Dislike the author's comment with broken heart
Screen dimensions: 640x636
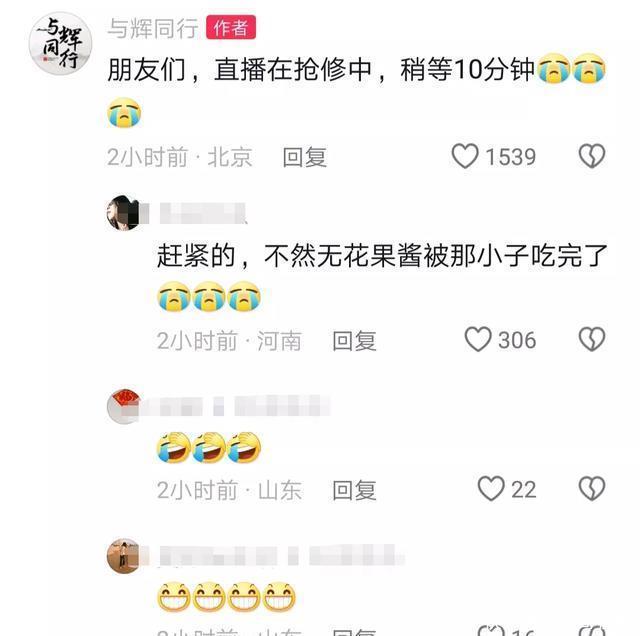point(592,156)
